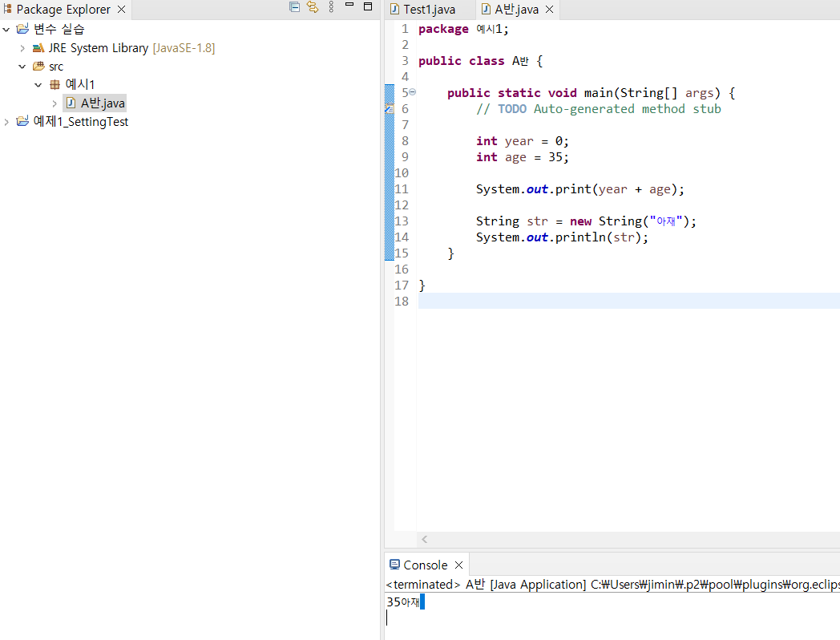Select the 변수 실습 project

[x=59, y=29]
